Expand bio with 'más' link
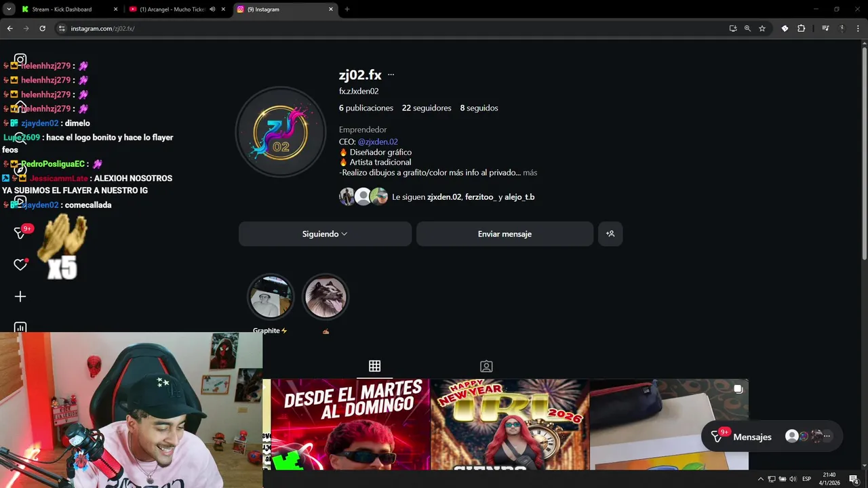Screen dimensions: 868x488 pyautogui.click(x=530, y=173)
